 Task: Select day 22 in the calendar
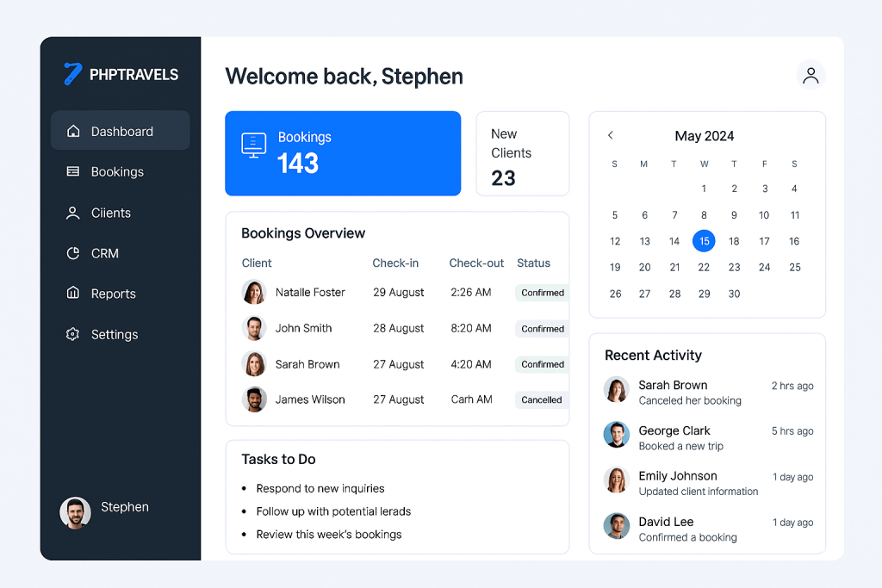[704, 268]
